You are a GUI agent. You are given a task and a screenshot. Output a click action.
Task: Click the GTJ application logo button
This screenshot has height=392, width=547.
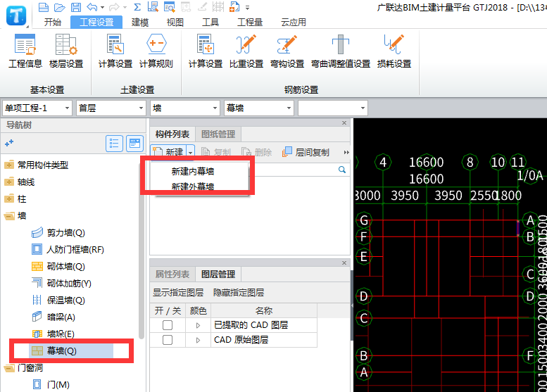click(16, 15)
